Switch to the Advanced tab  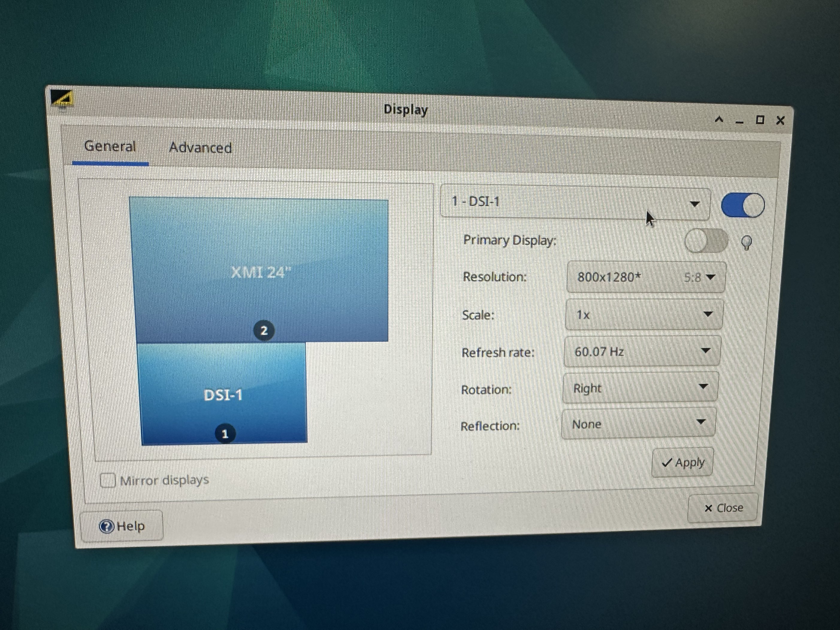pyautogui.click(x=201, y=148)
